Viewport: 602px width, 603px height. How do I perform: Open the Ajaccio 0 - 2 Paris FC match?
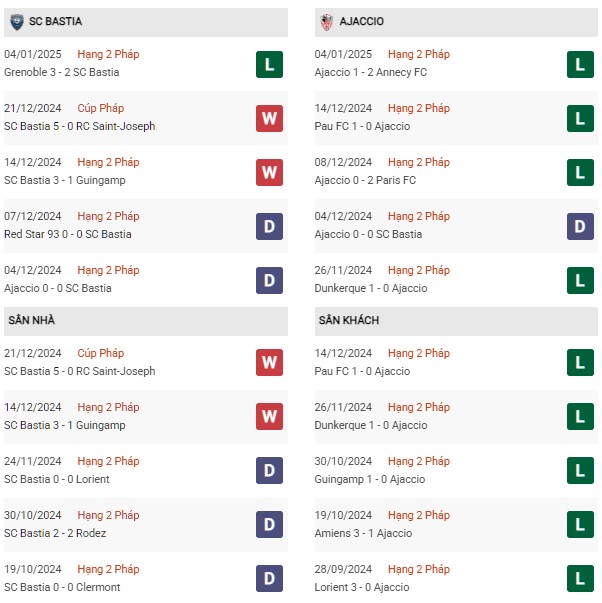click(x=365, y=180)
